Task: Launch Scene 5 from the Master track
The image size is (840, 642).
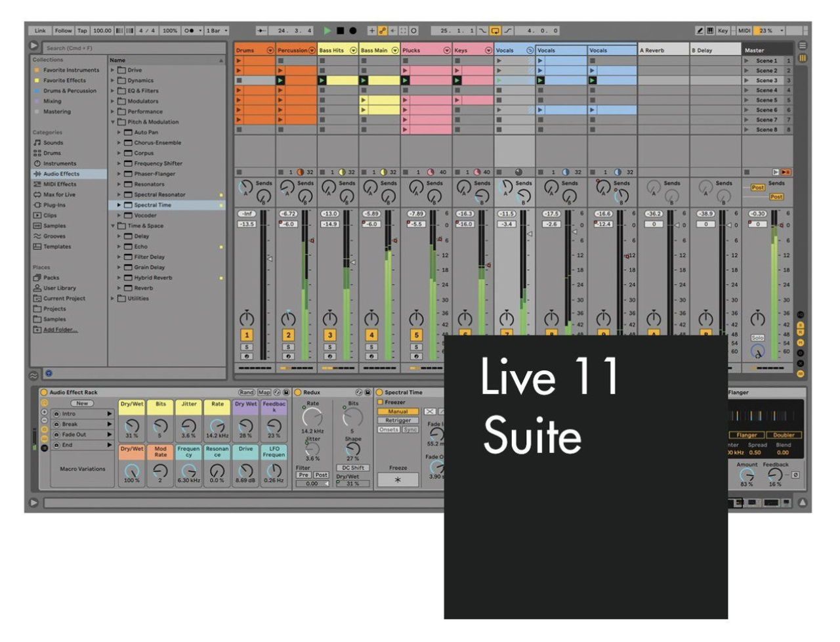Action: (746, 100)
